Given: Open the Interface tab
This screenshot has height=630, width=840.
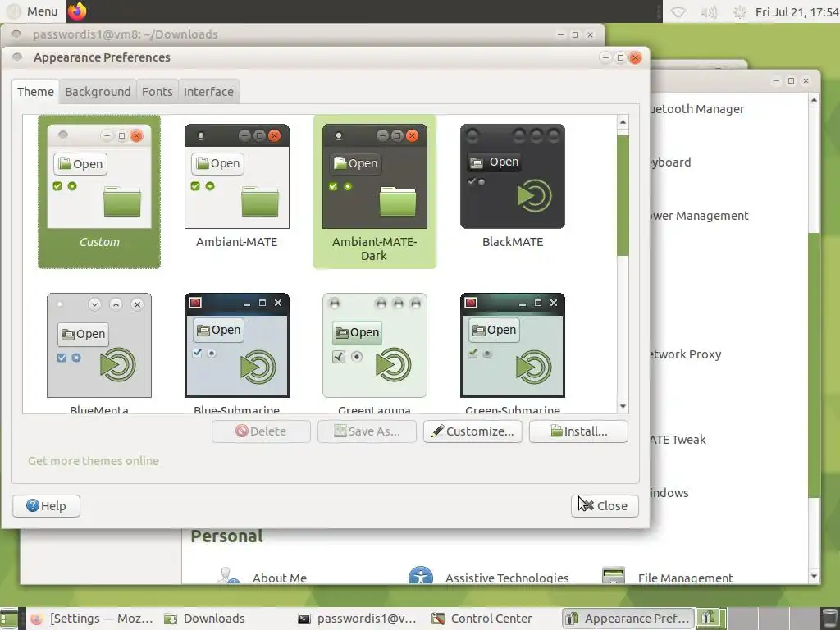Looking at the screenshot, I should point(208,92).
